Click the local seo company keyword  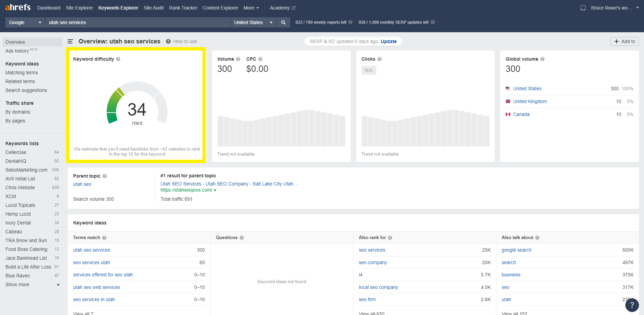tap(378, 287)
